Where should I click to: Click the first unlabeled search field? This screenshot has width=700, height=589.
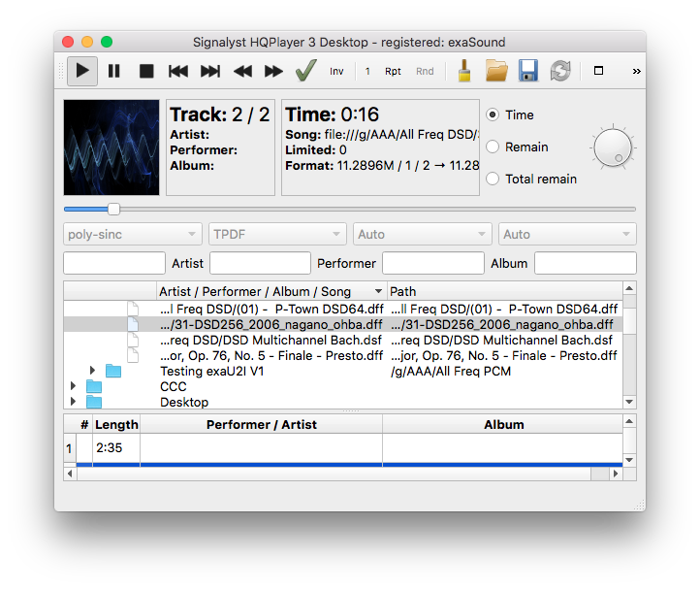pyautogui.click(x=114, y=263)
